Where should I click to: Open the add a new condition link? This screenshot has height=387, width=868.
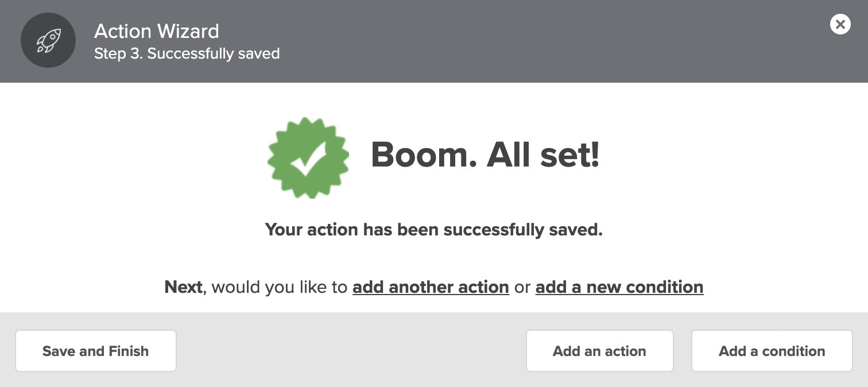619,287
